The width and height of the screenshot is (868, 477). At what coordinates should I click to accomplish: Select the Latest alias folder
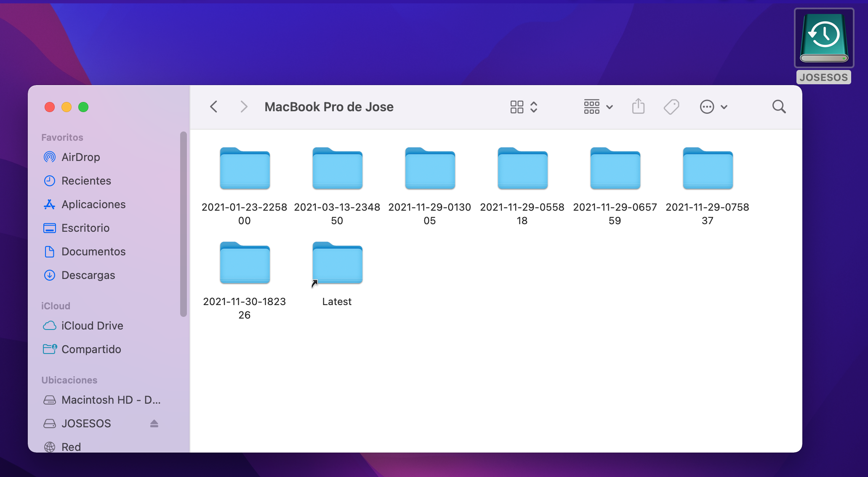337,263
